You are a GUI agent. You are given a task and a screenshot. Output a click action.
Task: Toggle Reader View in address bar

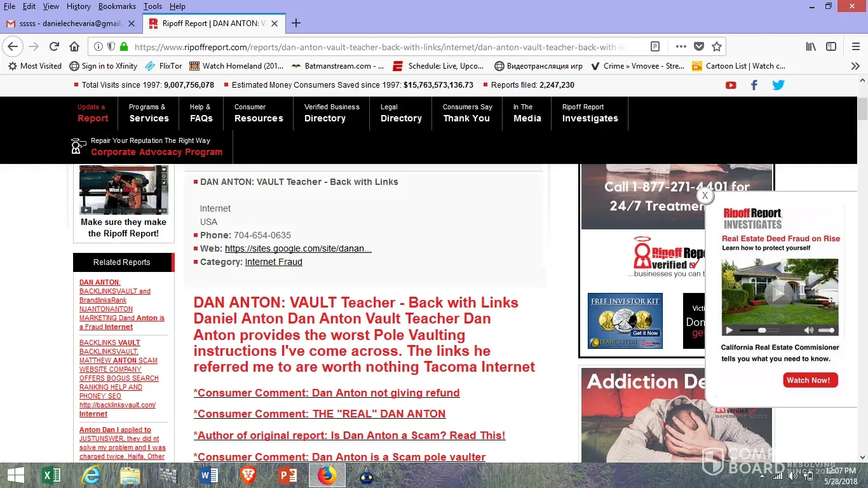(655, 46)
